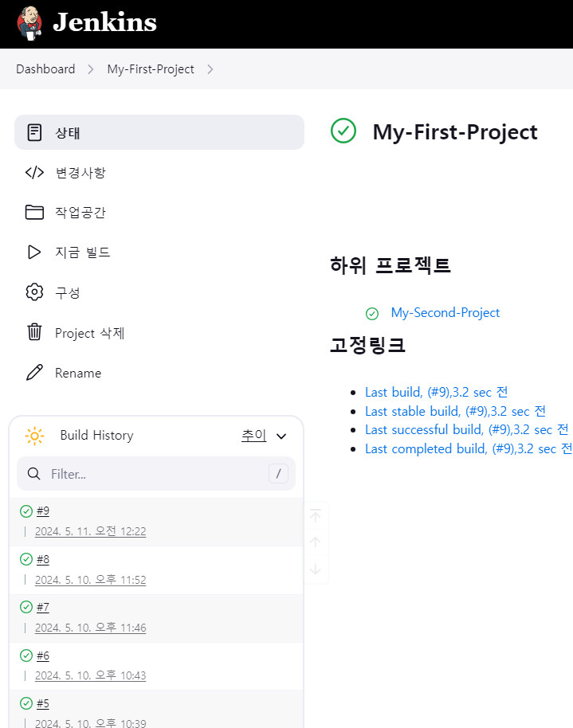Click the Jenkins butler logo icon
573x728 pixels.
coord(29,22)
